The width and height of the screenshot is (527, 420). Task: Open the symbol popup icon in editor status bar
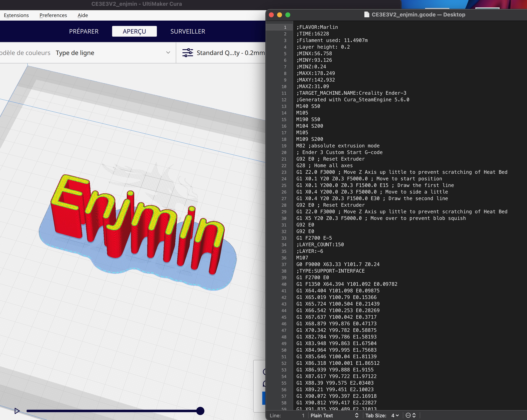tap(411, 415)
